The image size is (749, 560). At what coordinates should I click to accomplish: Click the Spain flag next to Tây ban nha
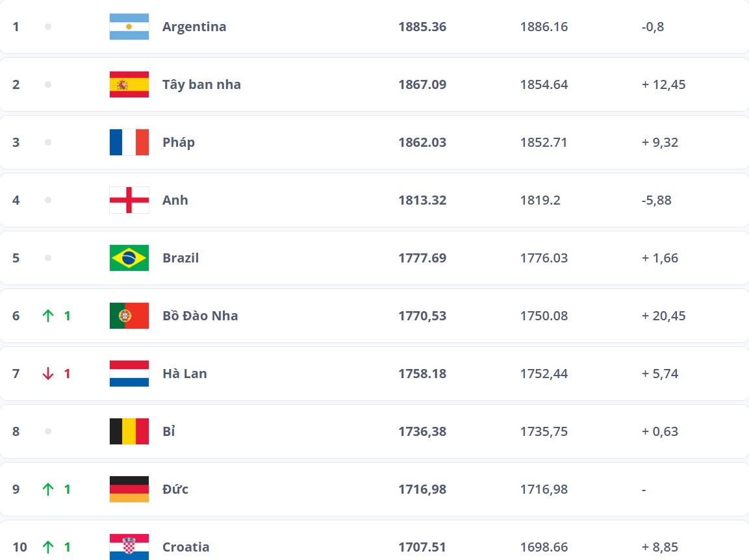tap(129, 84)
